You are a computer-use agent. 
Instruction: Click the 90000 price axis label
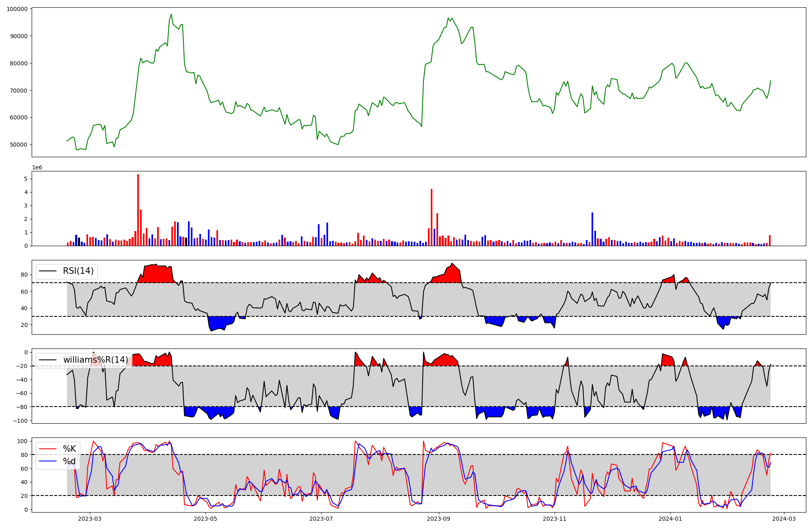[x=19, y=36]
